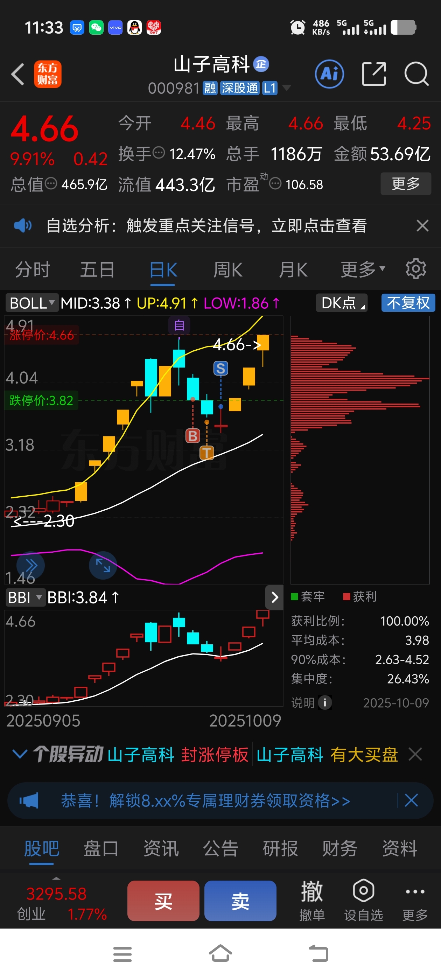The image size is (441, 980).
Task: Tap the 说明 info icon
Action: click(324, 702)
